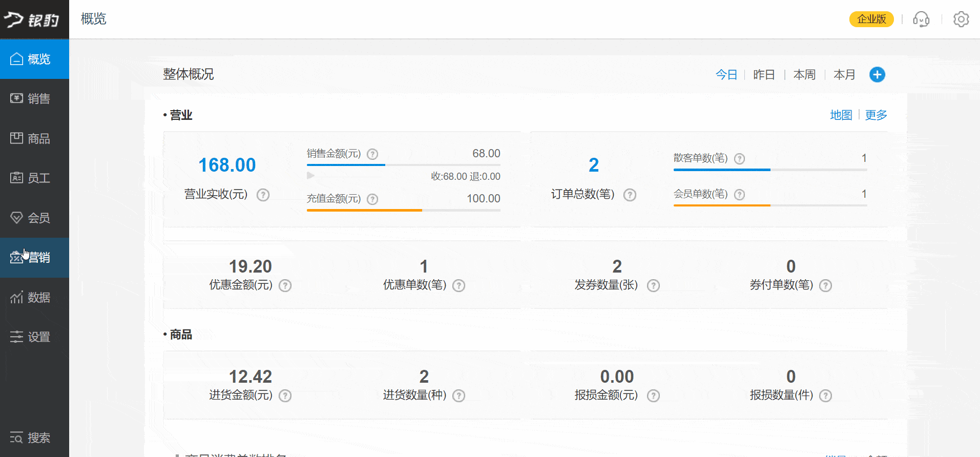Image resolution: width=980 pixels, height=457 pixels.
Task: Select the 营销 sidebar item
Action: click(34, 257)
